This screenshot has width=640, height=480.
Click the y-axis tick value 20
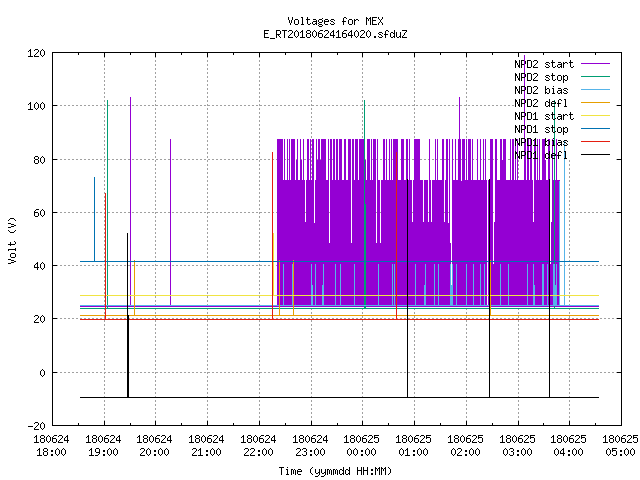(39, 319)
